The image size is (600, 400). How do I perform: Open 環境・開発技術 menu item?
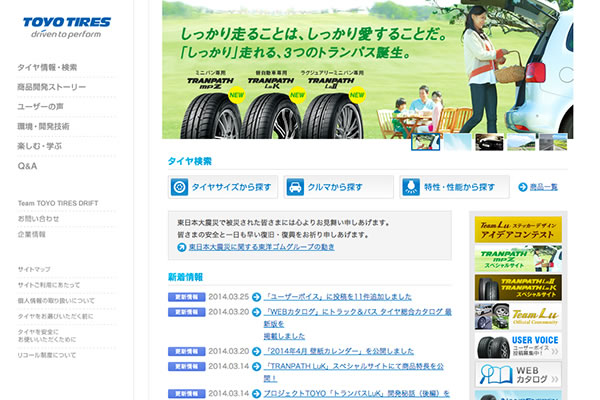click(x=43, y=127)
